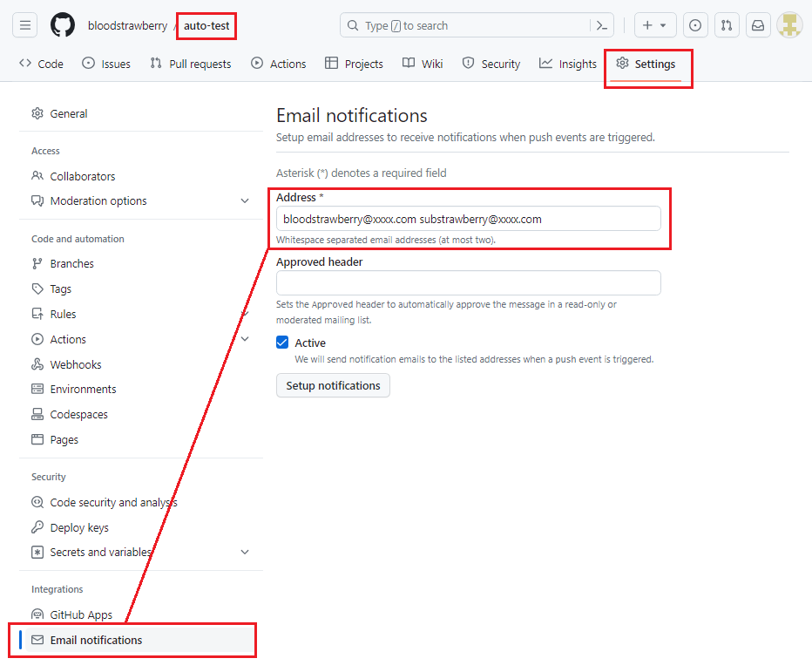This screenshot has width=812, height=672.
Task: Switch to the Issues tab
Action: [x=106, y=64]
